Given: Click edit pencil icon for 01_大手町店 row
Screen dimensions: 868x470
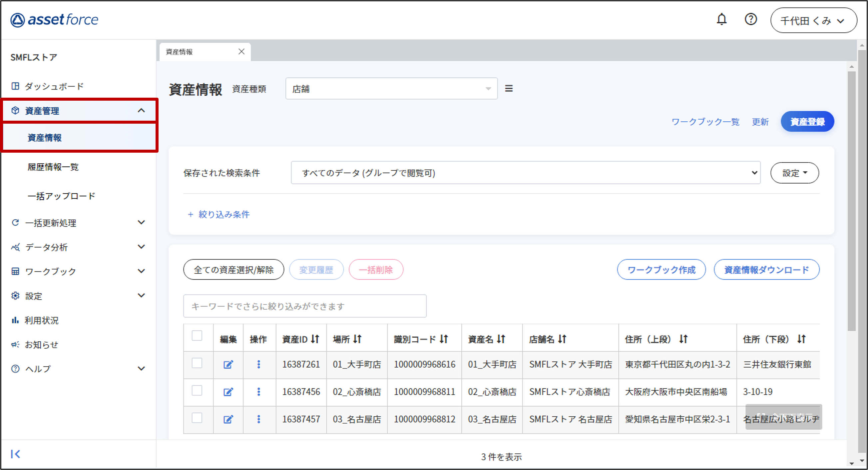Looking at the screenshot, I should [x=228, y=364].
